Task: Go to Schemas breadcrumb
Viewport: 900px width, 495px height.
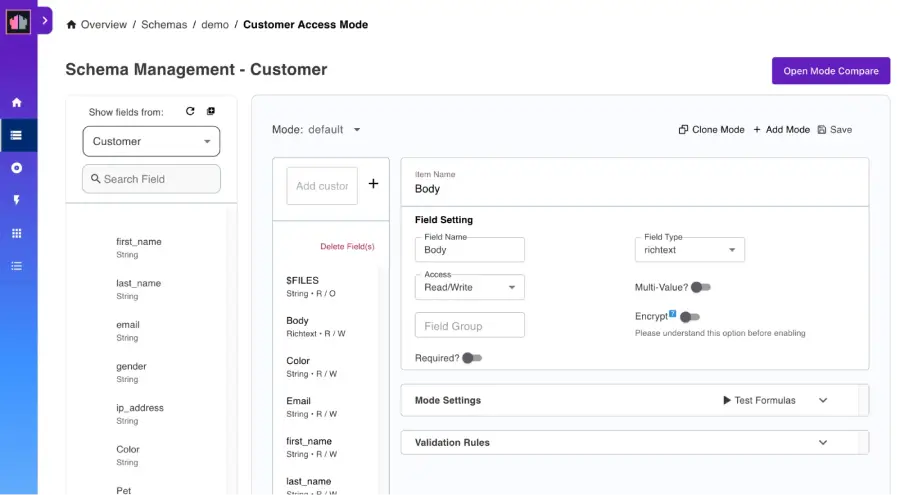Action: click(x=164, y=24)
